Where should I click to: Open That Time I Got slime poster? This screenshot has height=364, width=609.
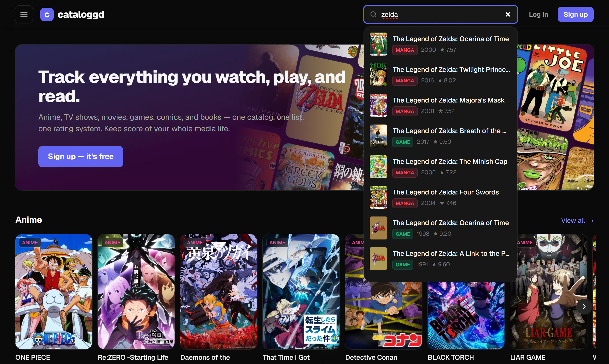pyautogui.click(x=301, y=292)
